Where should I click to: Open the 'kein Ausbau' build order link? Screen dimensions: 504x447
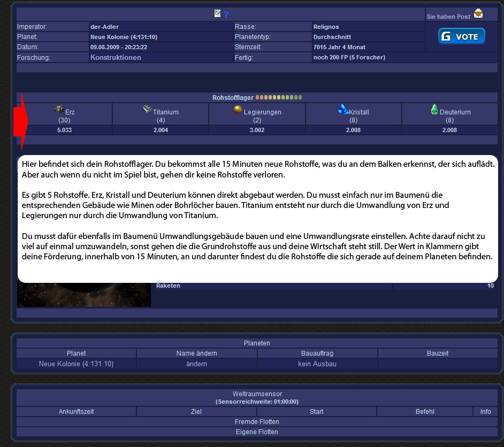(317, 364)
